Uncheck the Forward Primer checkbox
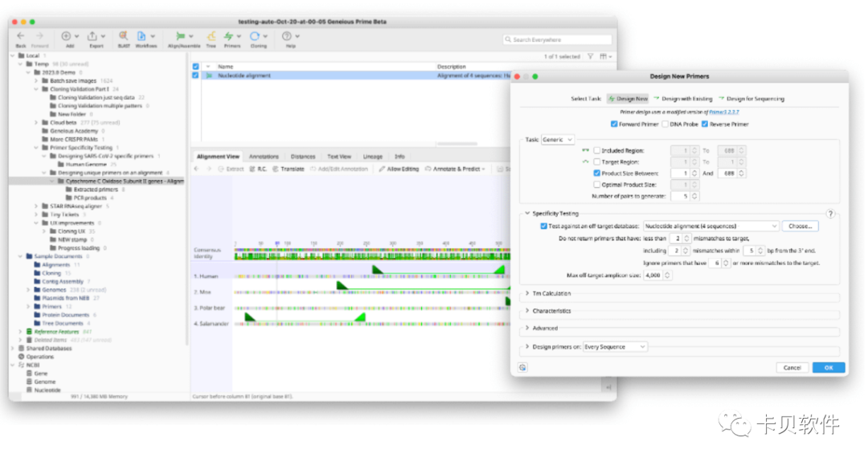The height and width of the screenshot is (462, 868). pyautogui.click(x=614, y=125)
